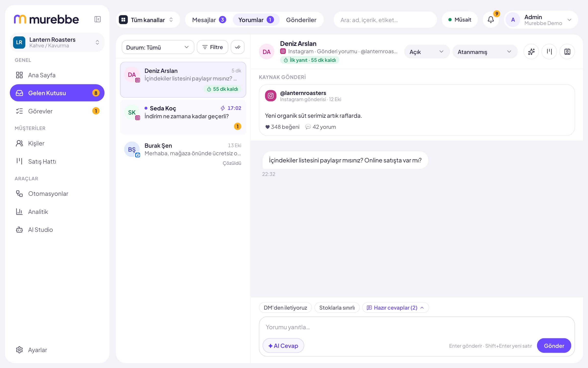Open Ayarlar settings

pos(57,350)
